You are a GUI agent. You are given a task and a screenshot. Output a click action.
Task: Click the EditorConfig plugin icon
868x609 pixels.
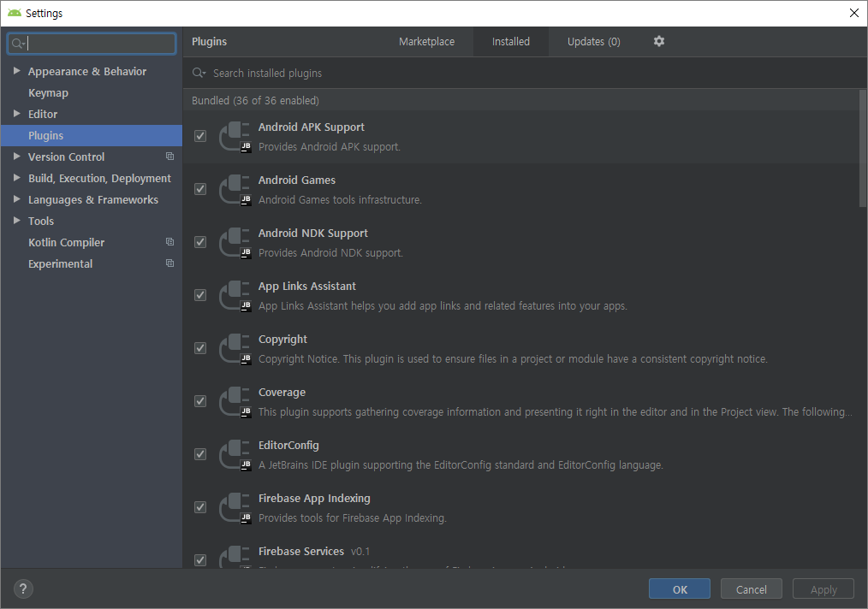tap(235, 455)
